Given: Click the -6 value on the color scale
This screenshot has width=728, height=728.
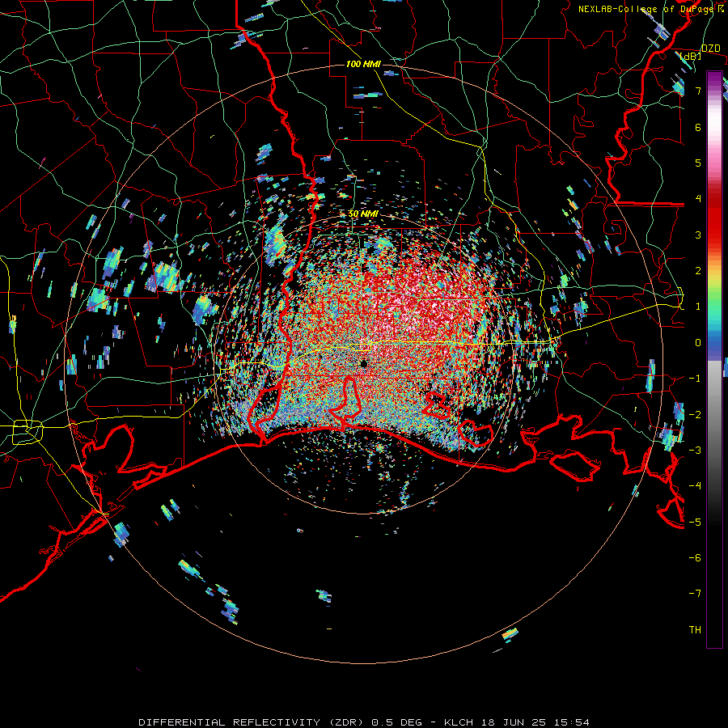Looking at the screenshot, I should (x=695, y=558).
